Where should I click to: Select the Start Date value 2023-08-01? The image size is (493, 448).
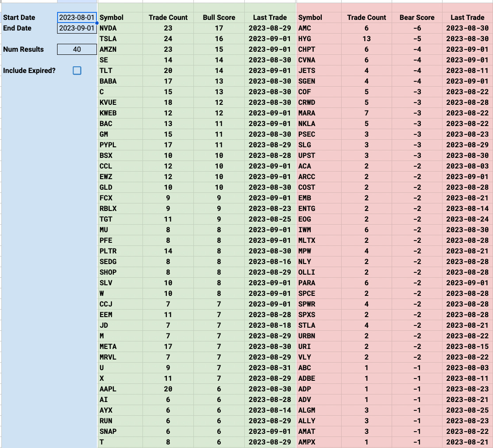click(77, 17)
